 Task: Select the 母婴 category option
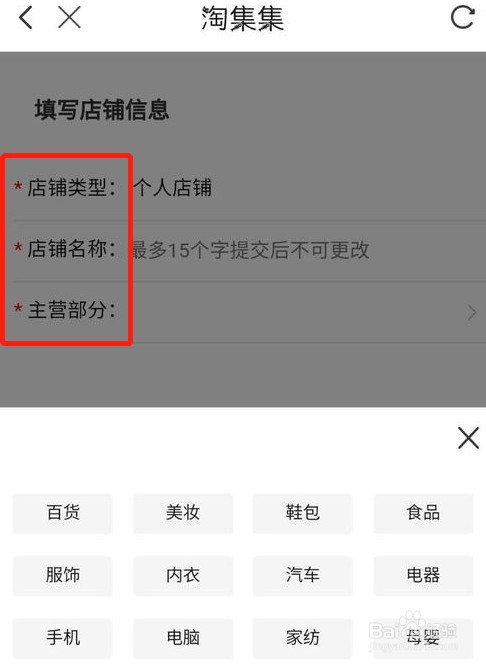point(423,638)
